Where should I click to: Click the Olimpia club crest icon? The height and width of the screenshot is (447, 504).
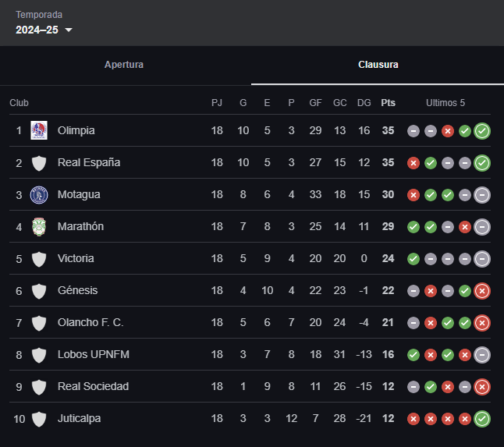38,130
